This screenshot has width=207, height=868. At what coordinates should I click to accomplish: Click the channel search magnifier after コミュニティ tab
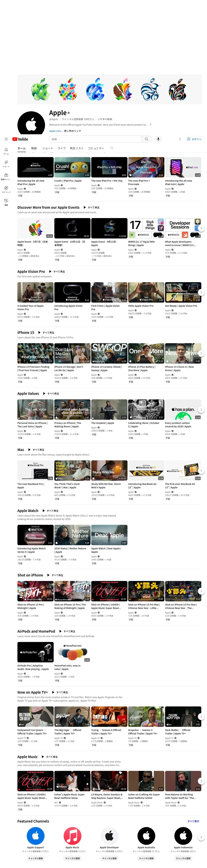(112, 148)
